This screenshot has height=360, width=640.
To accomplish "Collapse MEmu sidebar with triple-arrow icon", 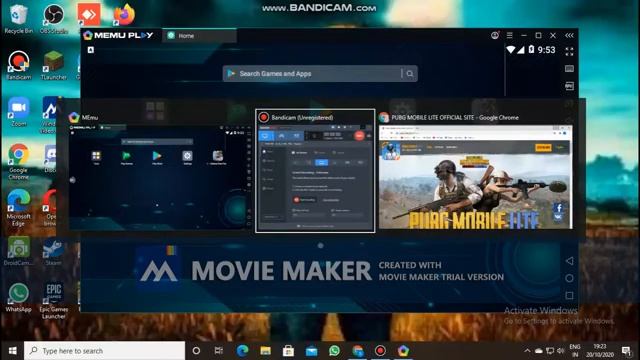I will point(569,36).
